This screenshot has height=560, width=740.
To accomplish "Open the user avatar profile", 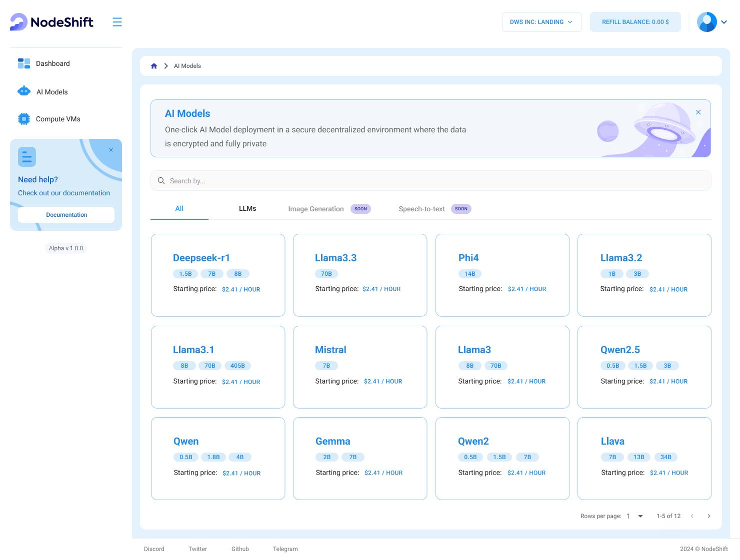I will point(706,22).
